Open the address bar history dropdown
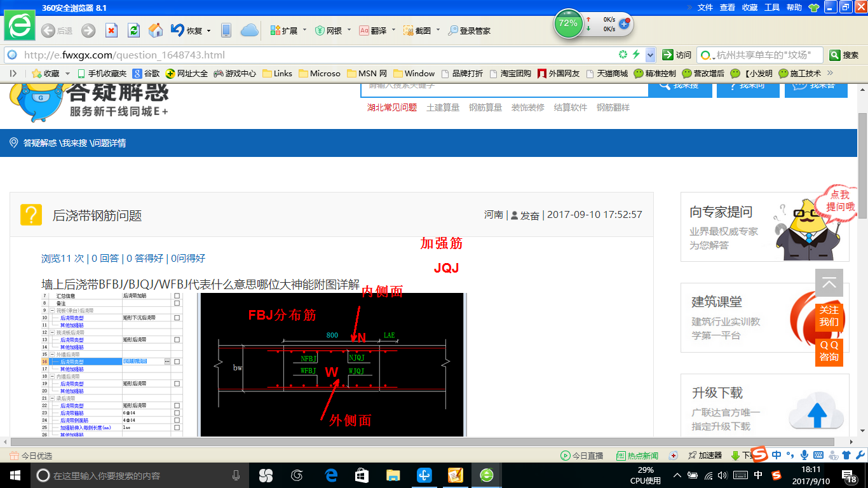 tap(650, 55)
